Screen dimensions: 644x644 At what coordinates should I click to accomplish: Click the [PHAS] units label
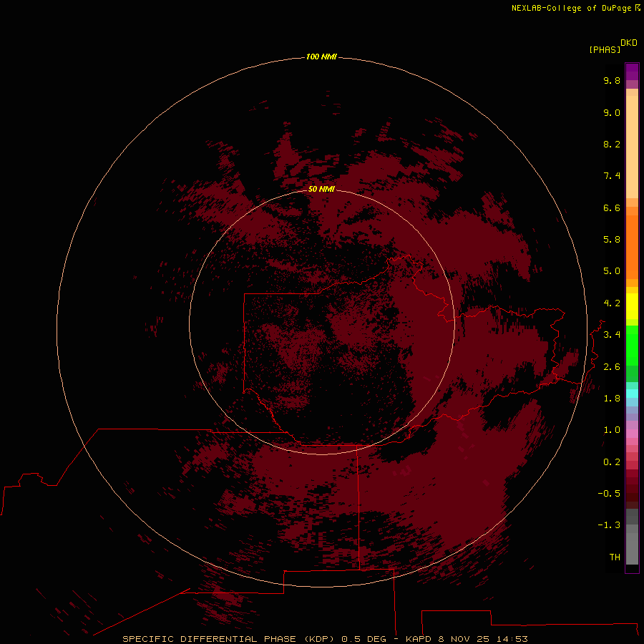[605, 49]
